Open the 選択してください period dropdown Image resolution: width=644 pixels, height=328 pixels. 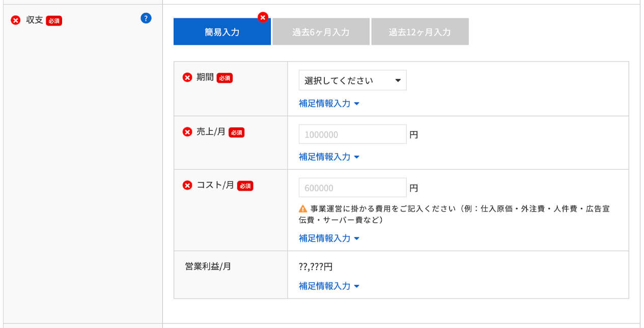[353, 80]
